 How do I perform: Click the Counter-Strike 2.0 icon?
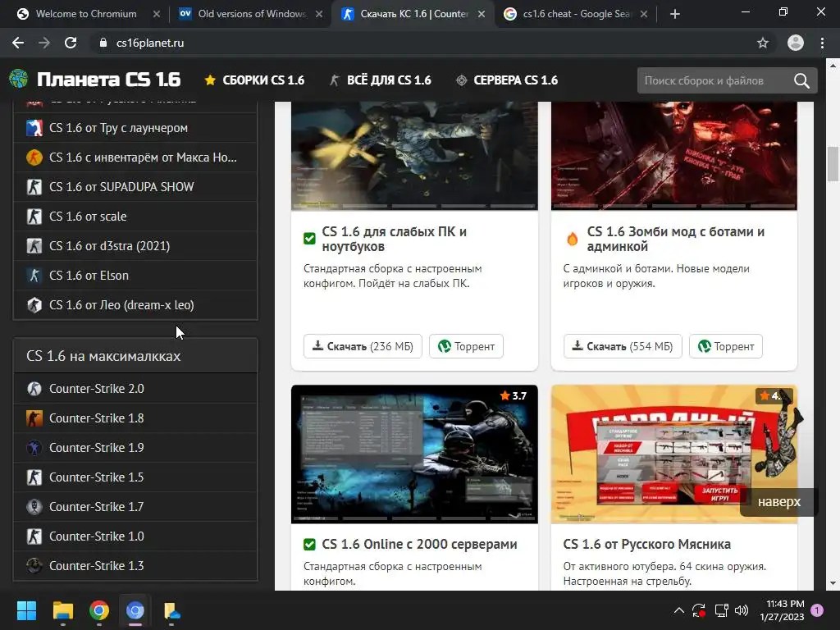pyautogui.click(x=34, y=388)
